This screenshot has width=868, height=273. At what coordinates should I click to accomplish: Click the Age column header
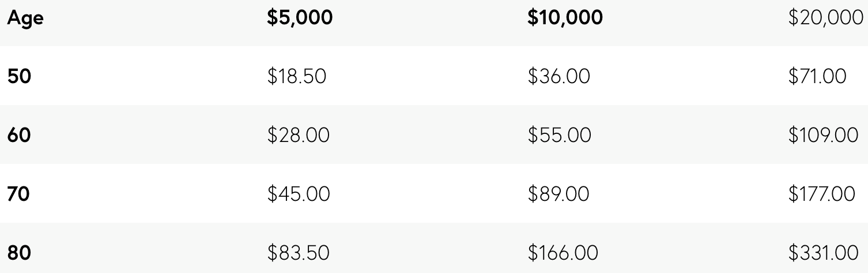click(x=25, y=19)
